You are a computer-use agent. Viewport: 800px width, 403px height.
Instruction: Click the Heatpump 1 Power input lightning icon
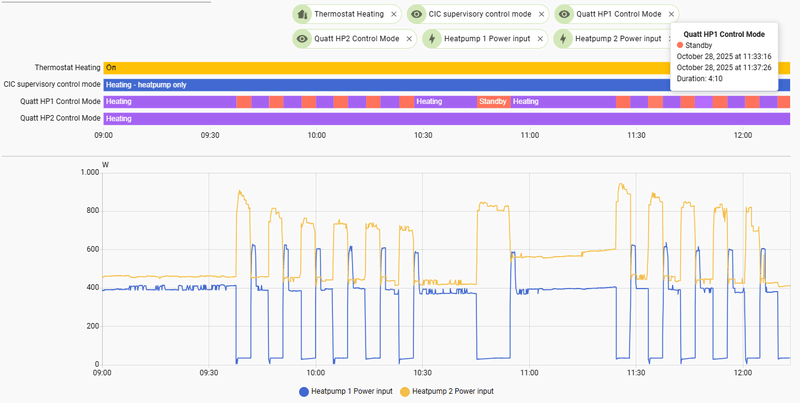431,39
